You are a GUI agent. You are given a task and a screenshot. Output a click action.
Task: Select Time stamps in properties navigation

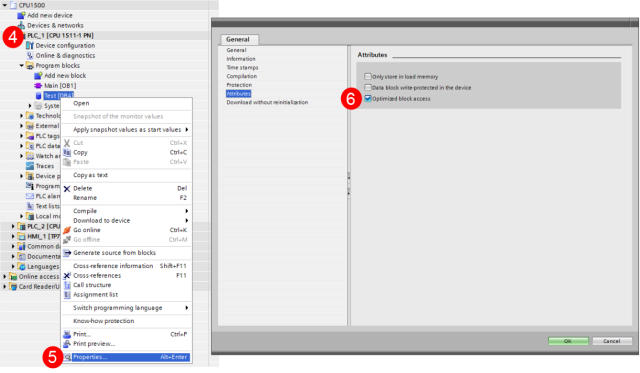pos(242,67)
